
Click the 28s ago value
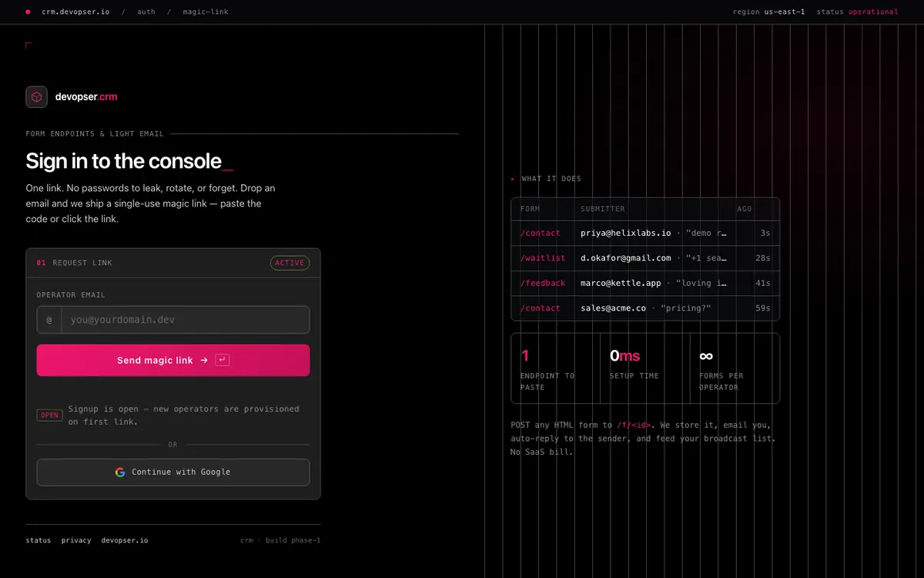(x=762, y=258)
